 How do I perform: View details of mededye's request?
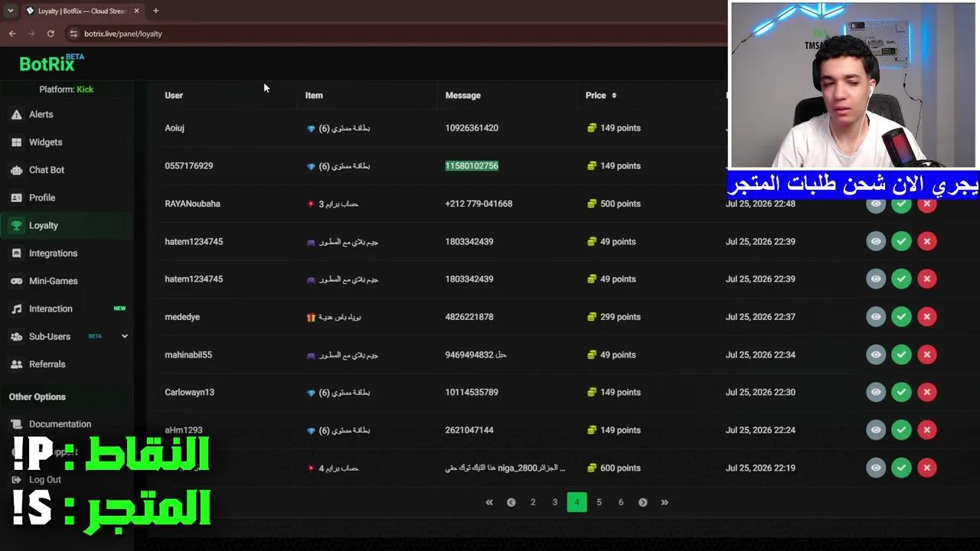pos(876,317)
